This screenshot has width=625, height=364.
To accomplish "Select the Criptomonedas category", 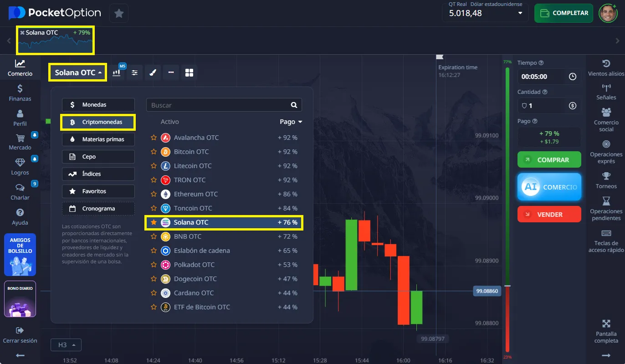I will tap(98, 122).
